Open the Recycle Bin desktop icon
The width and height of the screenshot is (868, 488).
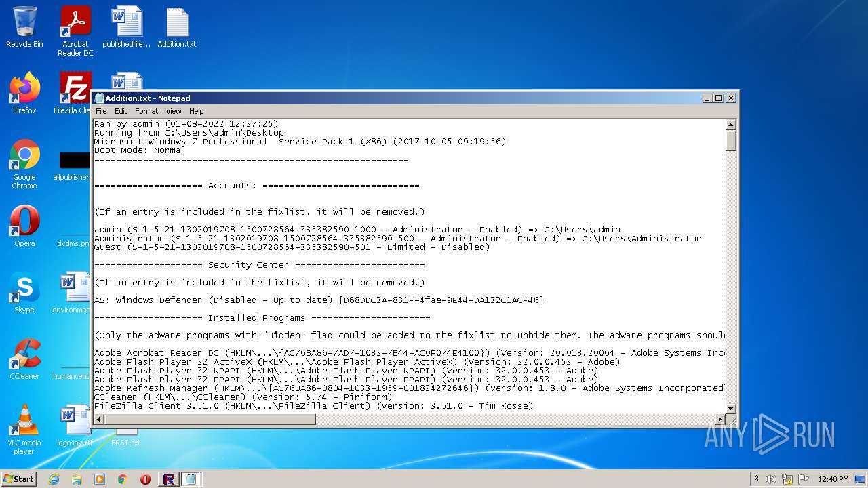click(24, 27)
